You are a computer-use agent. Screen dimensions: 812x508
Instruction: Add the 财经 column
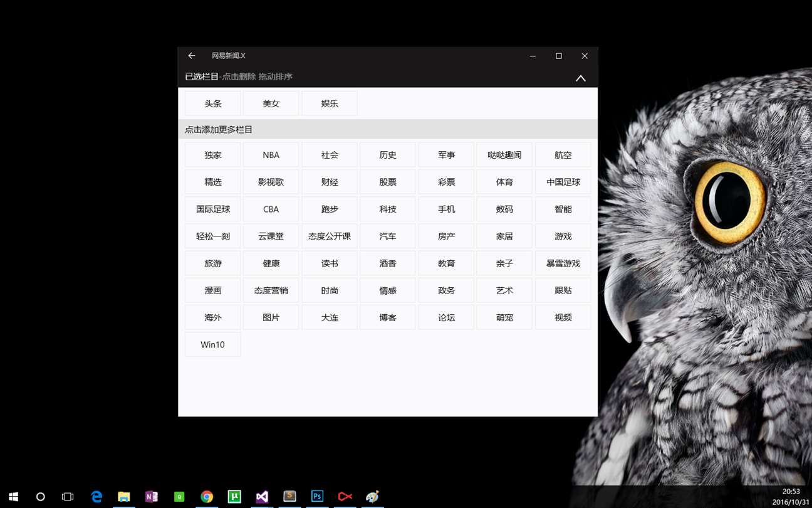click(330, 182)
